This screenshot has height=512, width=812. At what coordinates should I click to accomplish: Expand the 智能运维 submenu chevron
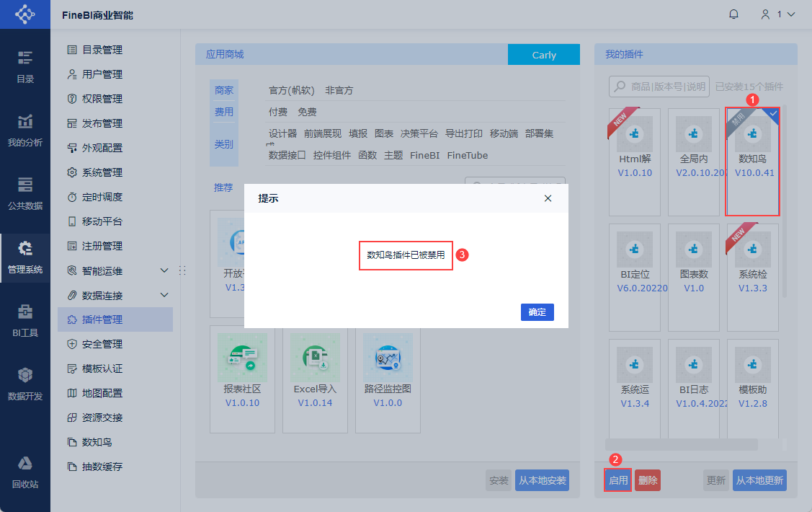click(x=164, y=270)
